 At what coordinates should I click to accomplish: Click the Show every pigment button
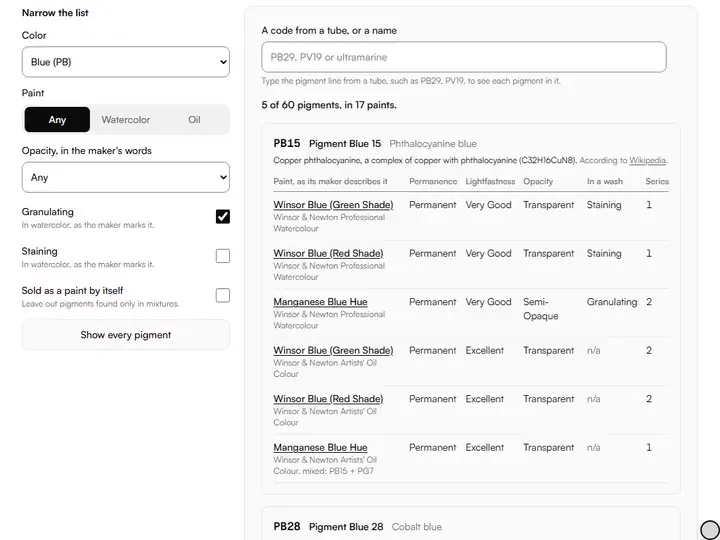click(x=125, y=335)
